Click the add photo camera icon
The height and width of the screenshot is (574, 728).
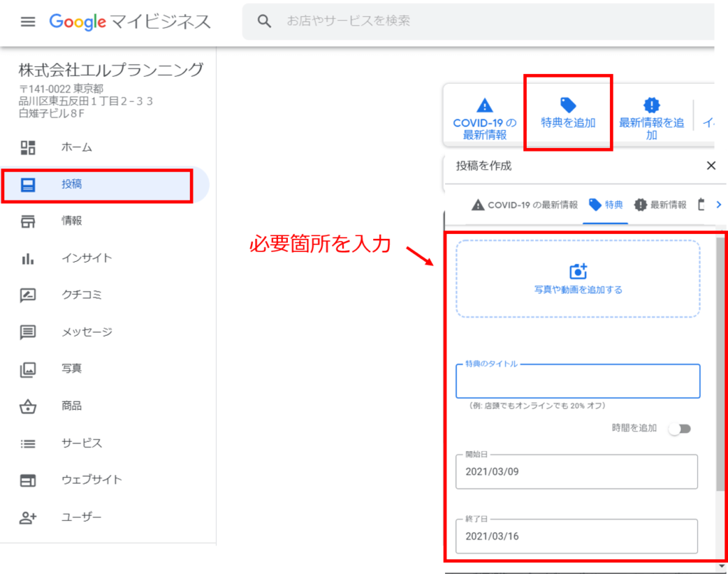coord(578,271)
